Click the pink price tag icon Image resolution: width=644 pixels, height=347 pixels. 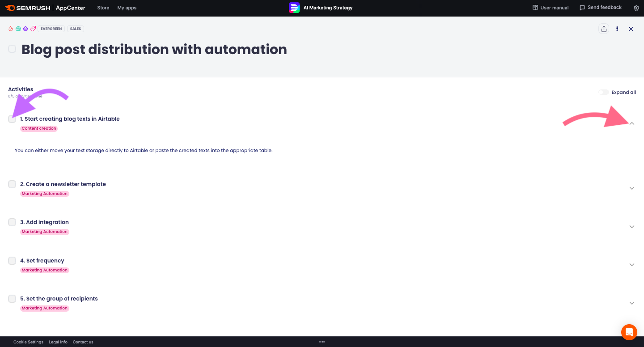pyautogui.click(x=33, y=29)
